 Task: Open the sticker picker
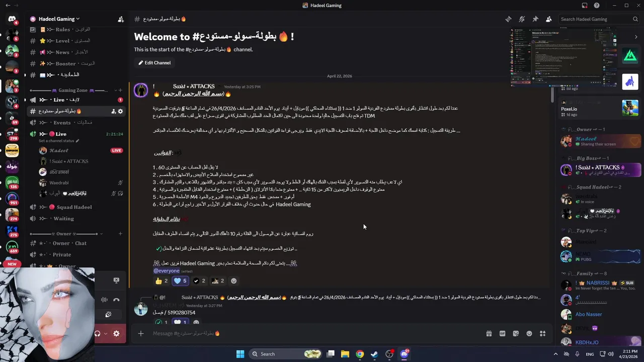[x=516, y=333]
